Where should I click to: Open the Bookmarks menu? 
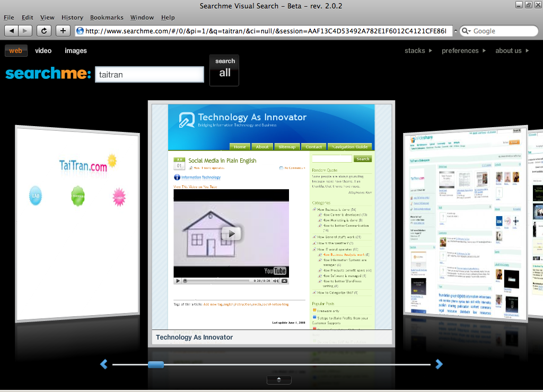107,17
